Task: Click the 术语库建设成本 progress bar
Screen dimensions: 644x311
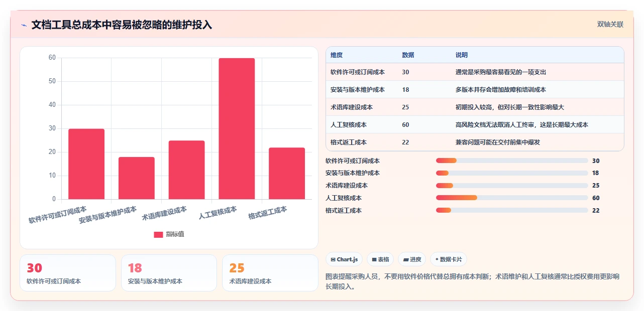Action: pos(512,186)
